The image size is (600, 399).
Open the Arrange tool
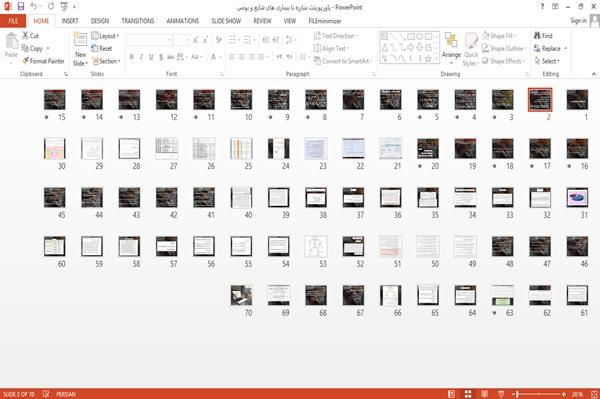click(451, 49)
